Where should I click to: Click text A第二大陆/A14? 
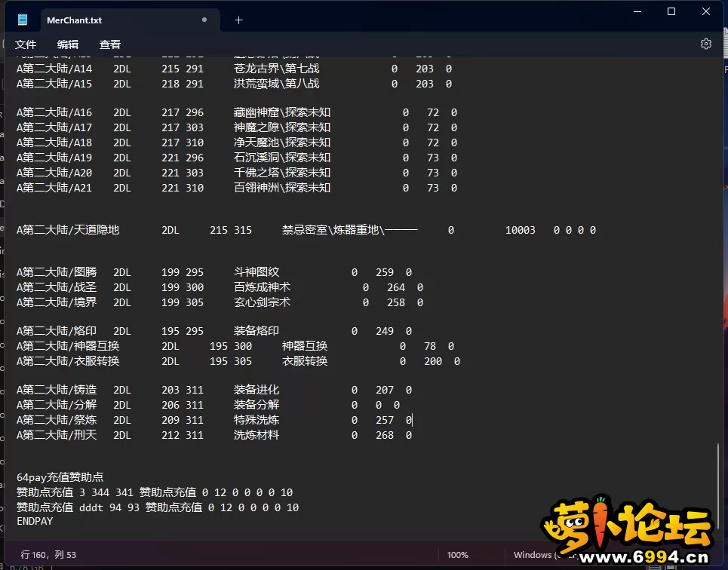(x=54, y=69)
